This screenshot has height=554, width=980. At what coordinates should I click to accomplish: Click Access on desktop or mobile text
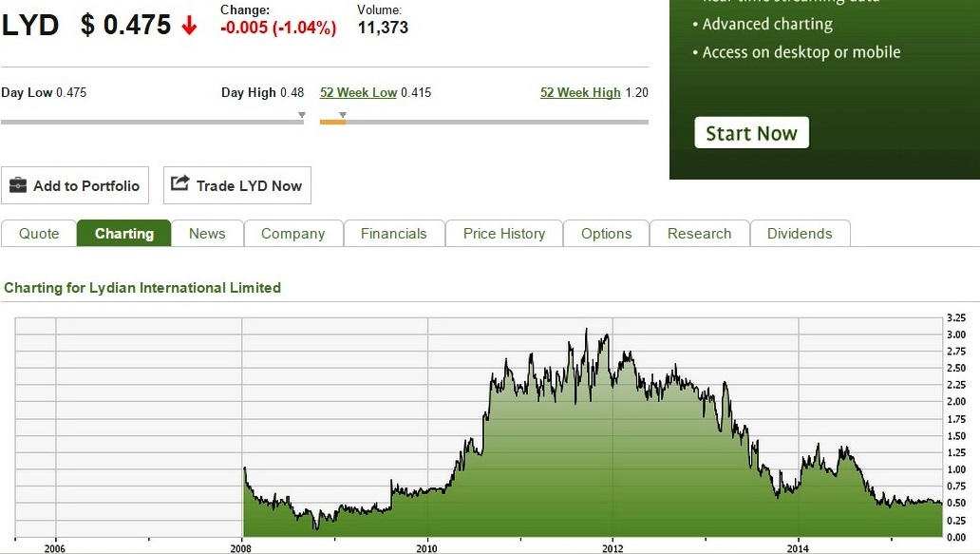pos(801,52)
